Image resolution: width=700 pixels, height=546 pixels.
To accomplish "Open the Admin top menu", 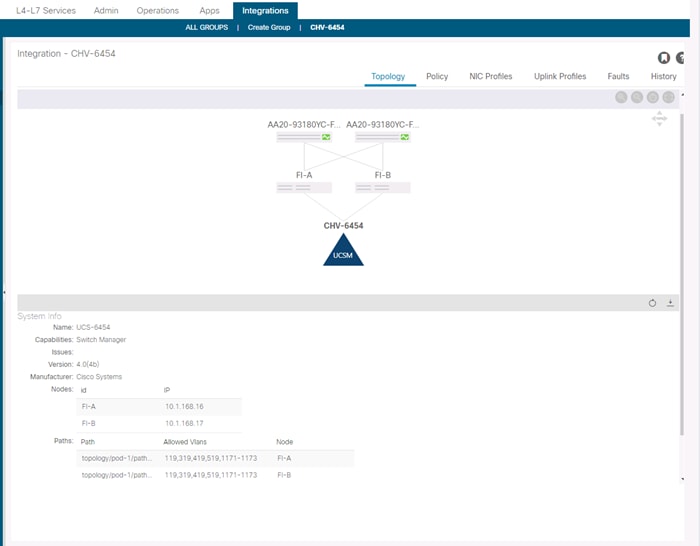I will pyautogui.click(x=106, y=10).
